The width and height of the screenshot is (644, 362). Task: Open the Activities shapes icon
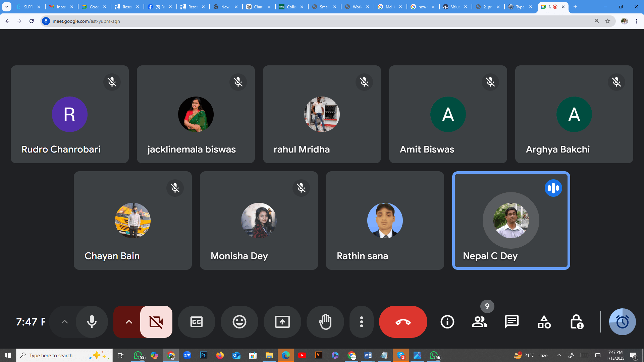point(544,322)
